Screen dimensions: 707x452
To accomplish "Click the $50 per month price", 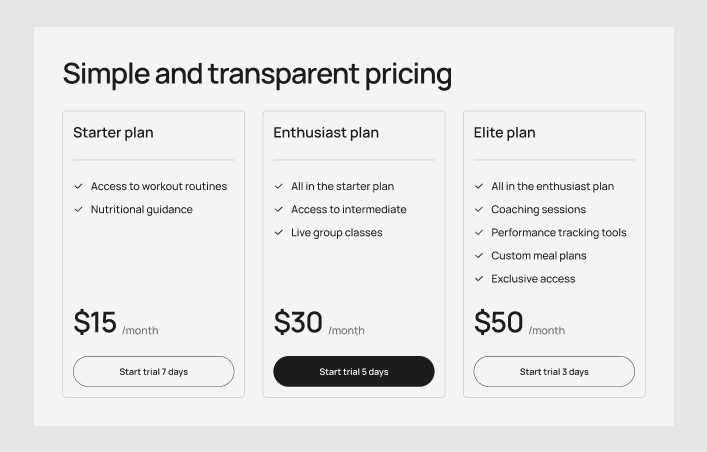I will (518, 323).
